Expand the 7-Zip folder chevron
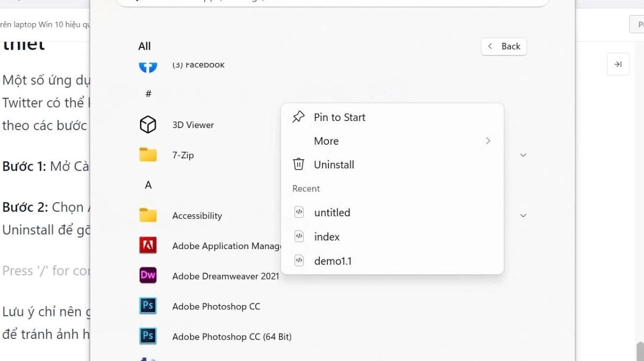This screenshot has width=644, height=361. [x=523, y=155]
